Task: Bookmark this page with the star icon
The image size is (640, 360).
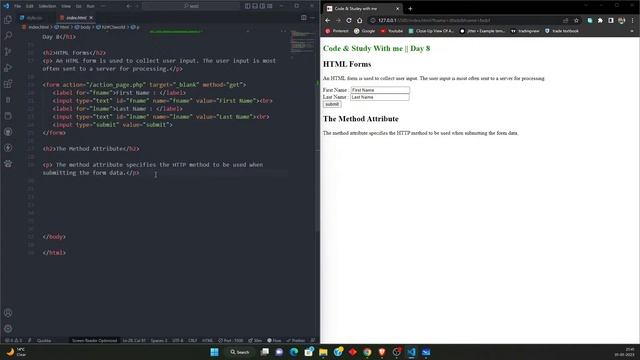Action: (576, 20)
